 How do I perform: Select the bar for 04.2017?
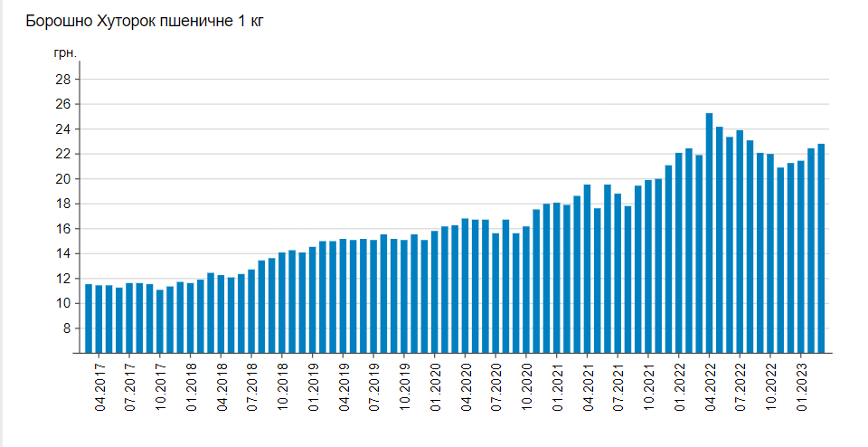coord(99,319)
